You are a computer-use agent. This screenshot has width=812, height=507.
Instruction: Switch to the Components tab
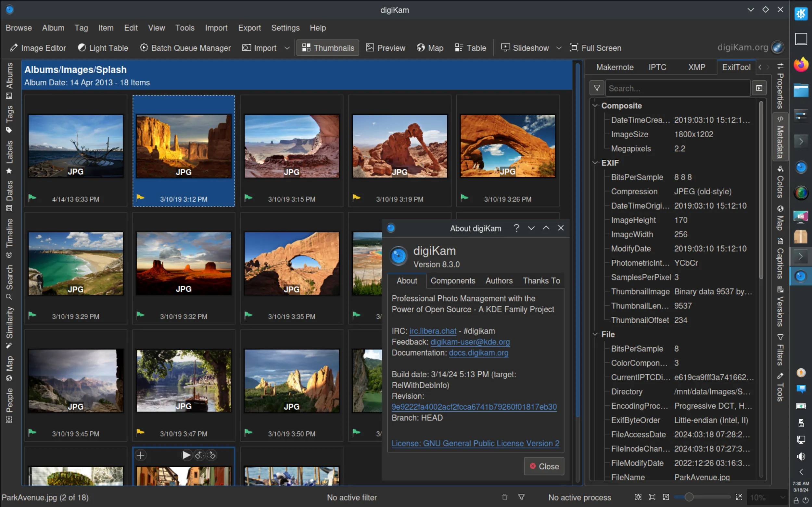click(453, 281)
